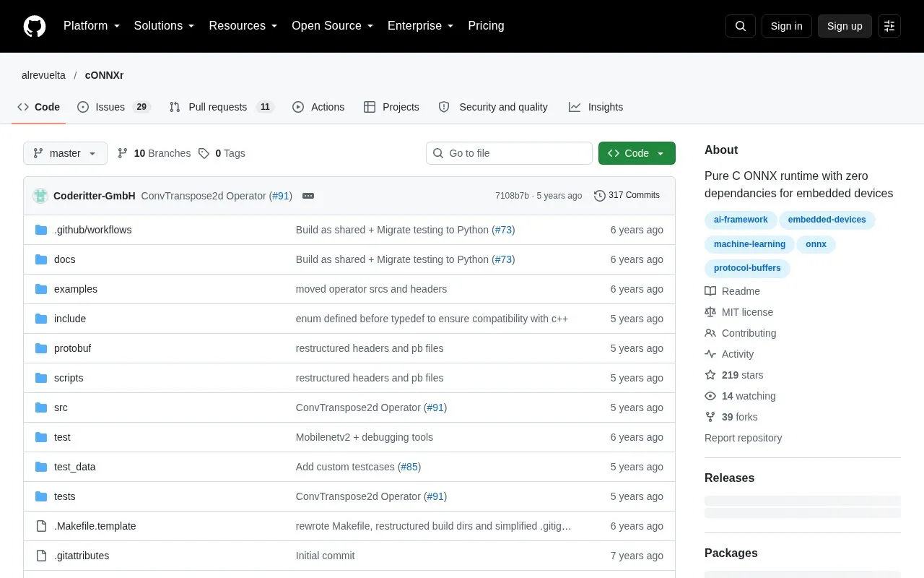
Task: Expand the Resources menu
Action: (243, 26)
